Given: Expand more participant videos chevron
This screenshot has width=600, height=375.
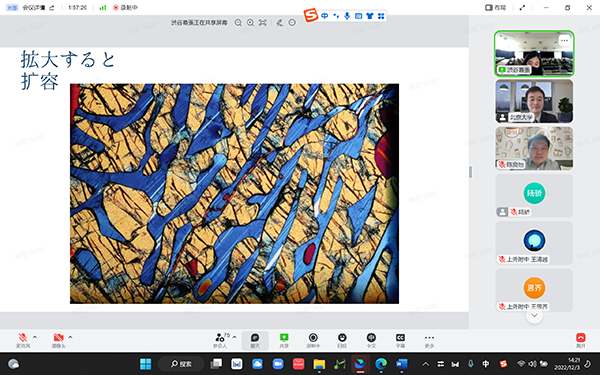Looking at the screenshot, I should click(534, 316).
